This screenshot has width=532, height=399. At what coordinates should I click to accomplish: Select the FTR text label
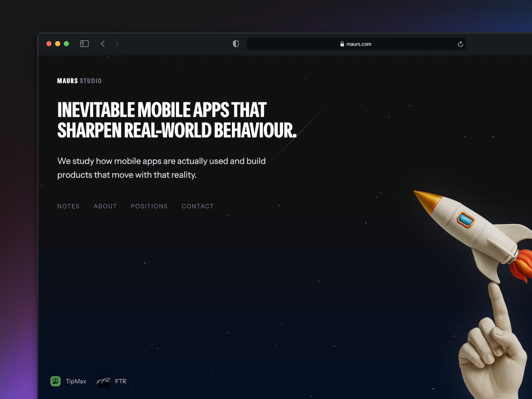[x=121, y=381]
